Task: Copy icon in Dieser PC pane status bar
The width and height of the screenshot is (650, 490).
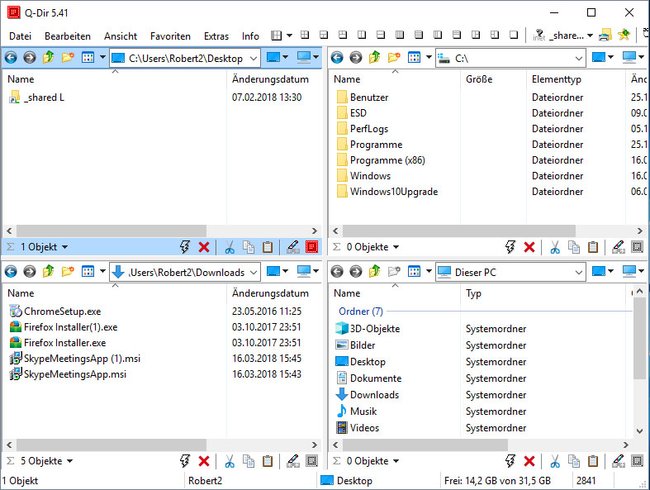Action: click(574, 461)
